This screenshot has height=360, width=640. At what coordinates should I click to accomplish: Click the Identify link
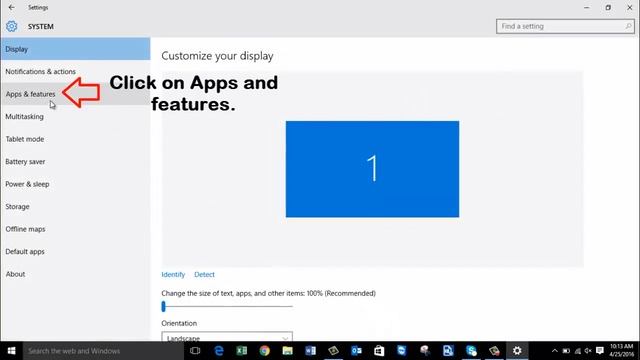click(173, 274)
